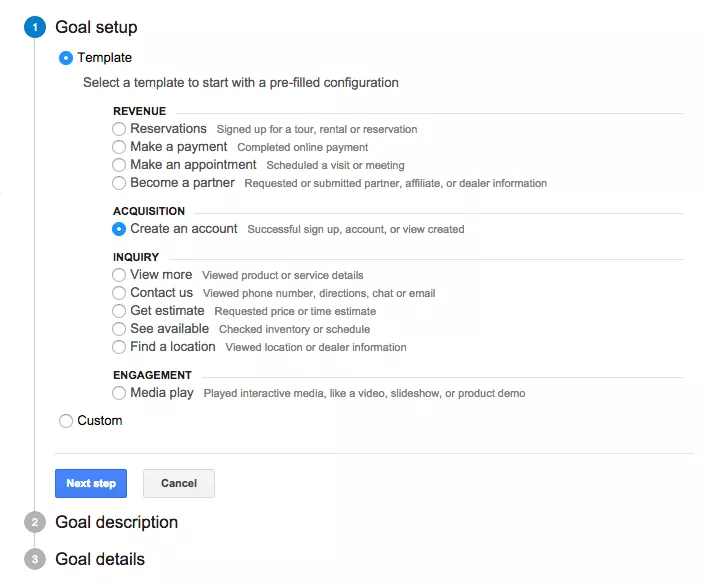The image size is (708, 587).
Task: Pick the Media play template
Action: [120, 393]
